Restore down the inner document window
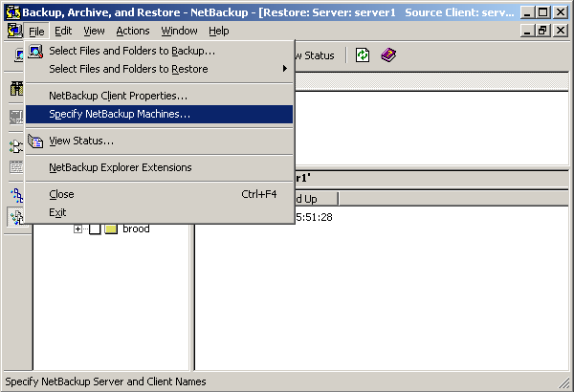Image resolution: width=574 pixels, height=392 pixels. (x=543, y=31)
